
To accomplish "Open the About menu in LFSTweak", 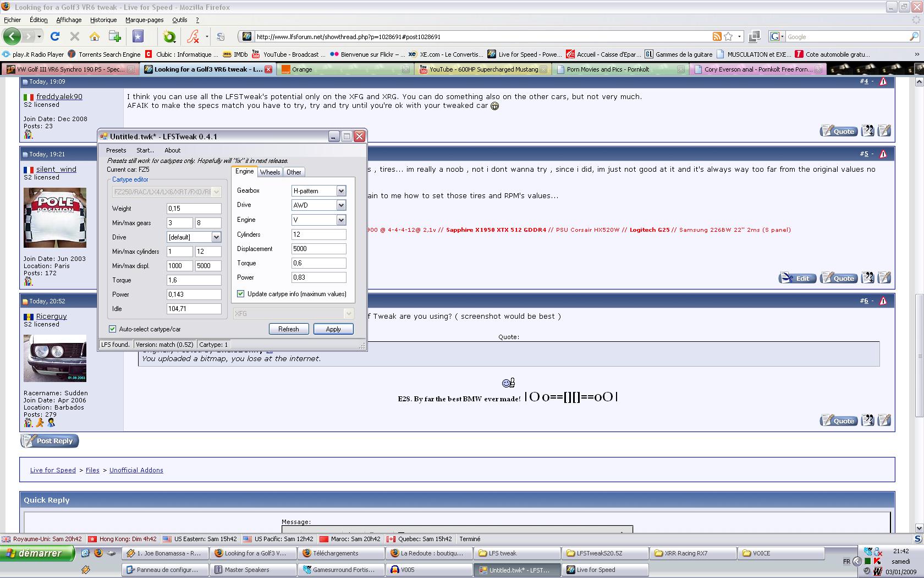I will pos(172,150).
